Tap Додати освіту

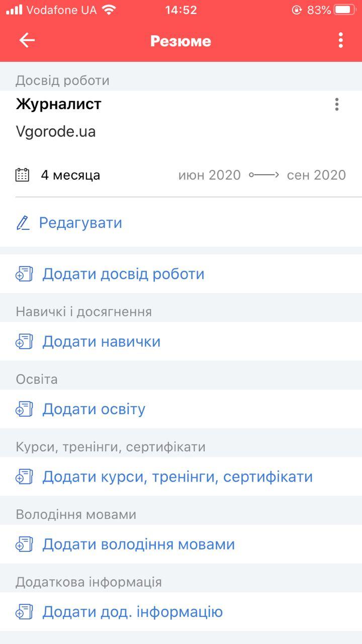click(x=95, y=409)
